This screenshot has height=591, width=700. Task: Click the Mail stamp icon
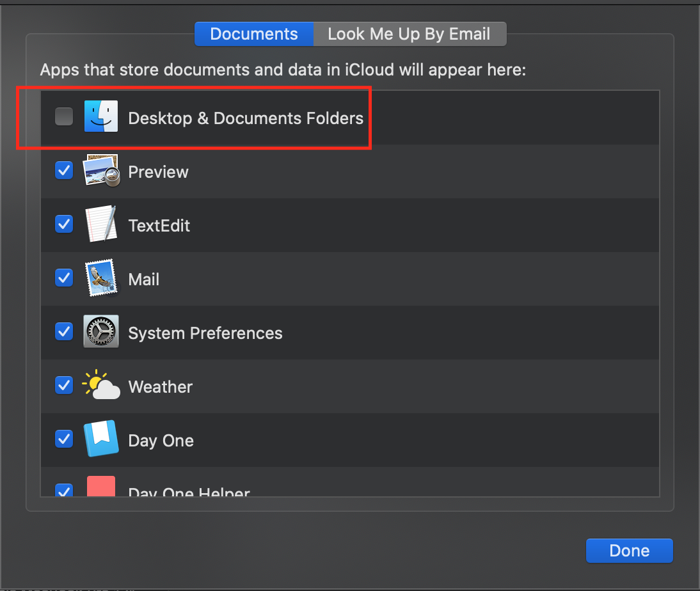[x=101, y=278]
